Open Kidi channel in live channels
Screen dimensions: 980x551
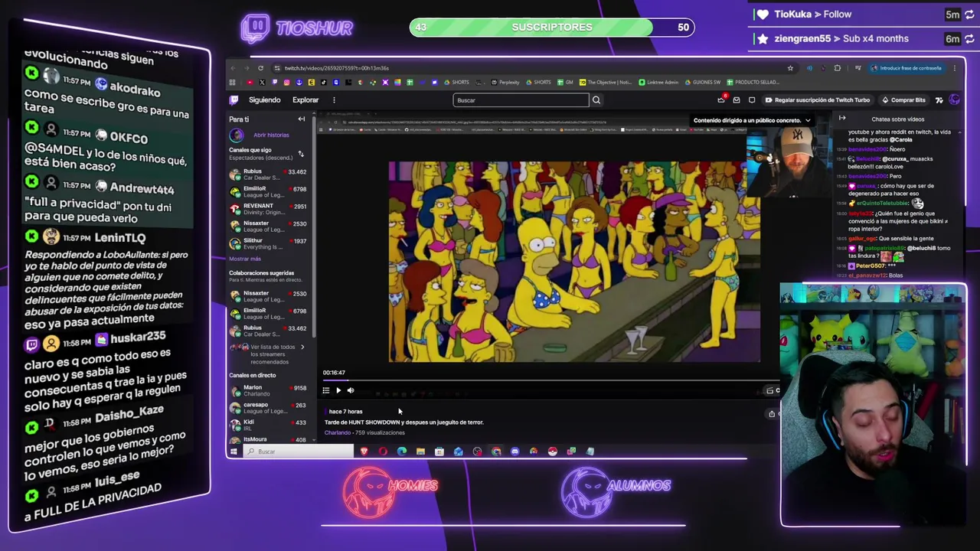[268, 425]
